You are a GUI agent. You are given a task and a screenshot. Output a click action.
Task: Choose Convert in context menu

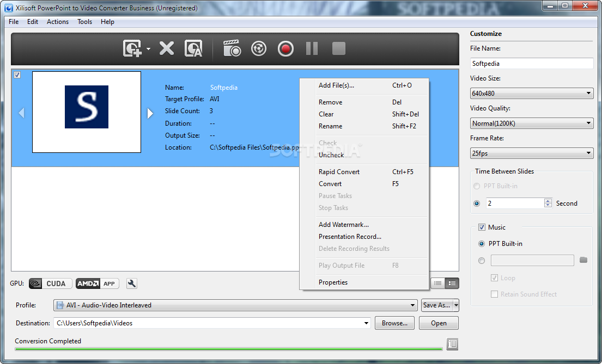click(364, 184)
